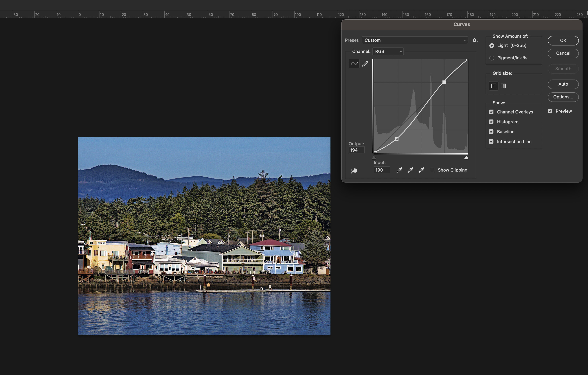588x375 pixels.
Task: Select the pencil draw-curve tool
Action: (365, 64)
